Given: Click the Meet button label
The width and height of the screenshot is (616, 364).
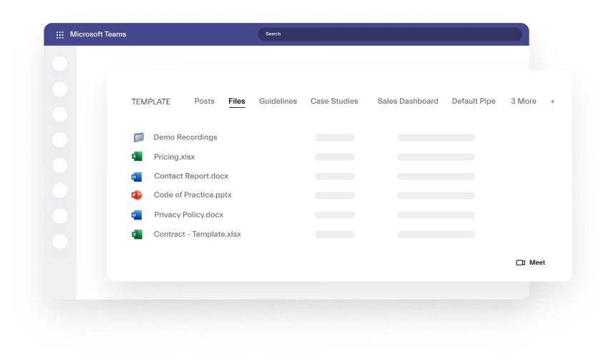Looking at the screenshot, I should (x=537, y=262).
